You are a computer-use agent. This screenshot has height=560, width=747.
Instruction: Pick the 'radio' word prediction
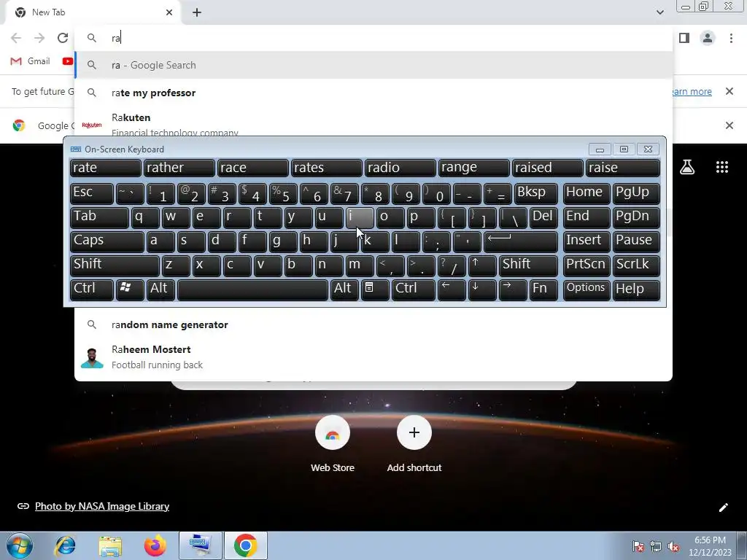[x=400, y=168]
